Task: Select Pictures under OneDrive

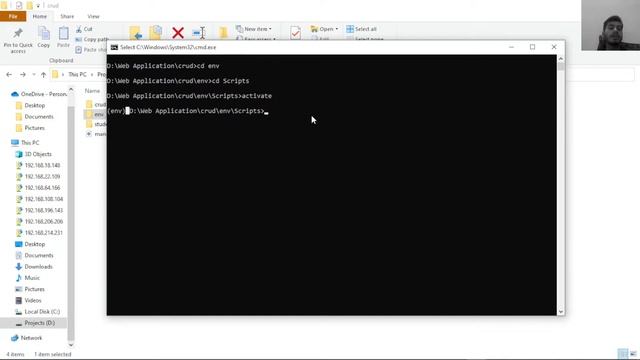Action: 30,128
